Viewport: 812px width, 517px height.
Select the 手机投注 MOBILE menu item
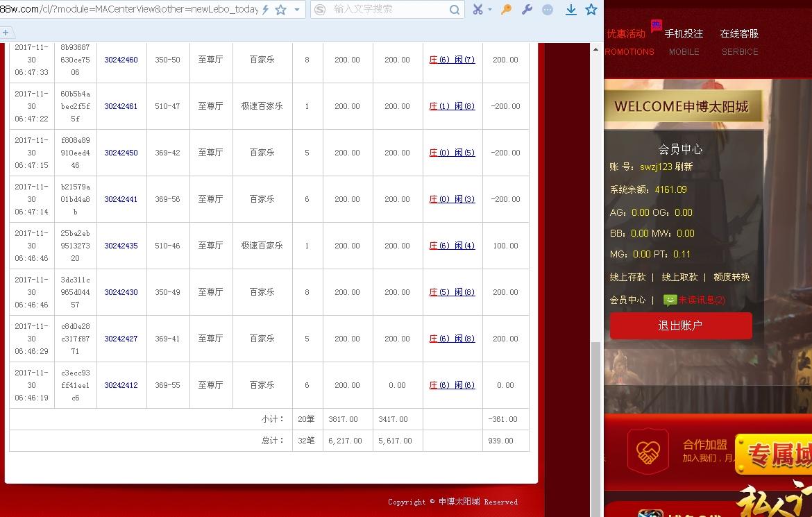coord(684,40)
